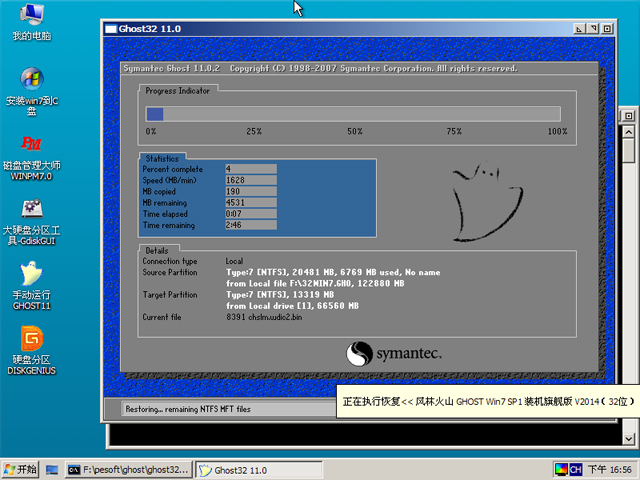The image size is (640, 480).
Task: Click the current file ohslm.udic2.bin
Action: click(264, 317)
